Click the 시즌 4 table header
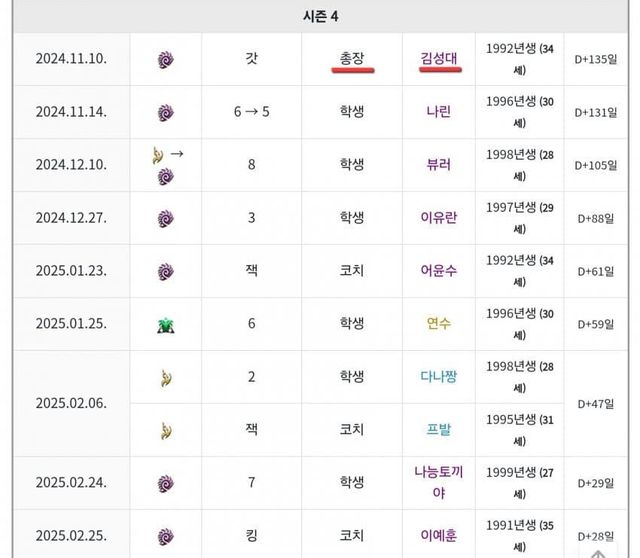 pos(322,17)
